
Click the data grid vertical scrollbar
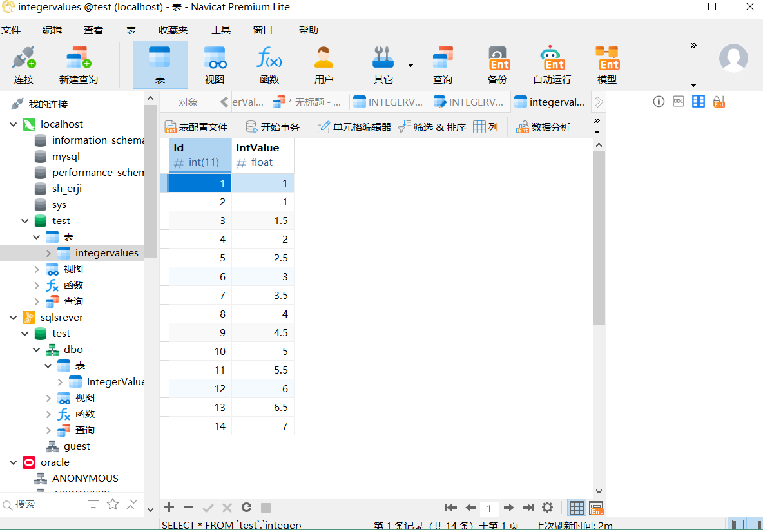pyautogui.click(x=599, y=238)
